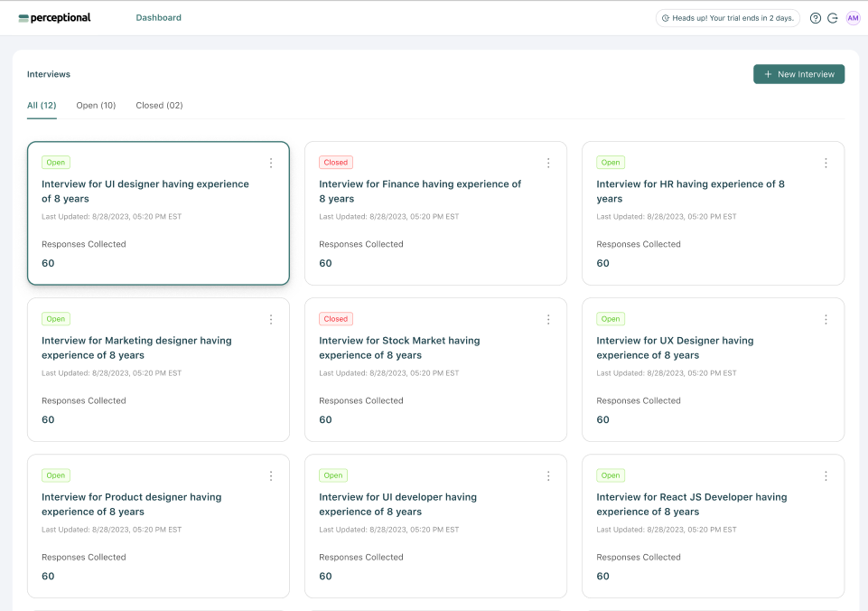Click the logout icon next to help

click(833, 17)
